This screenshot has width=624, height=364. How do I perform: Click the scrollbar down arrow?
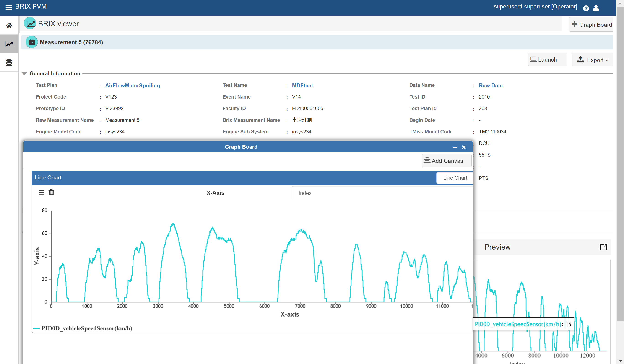pyautogui.click(x=620, y=361)
